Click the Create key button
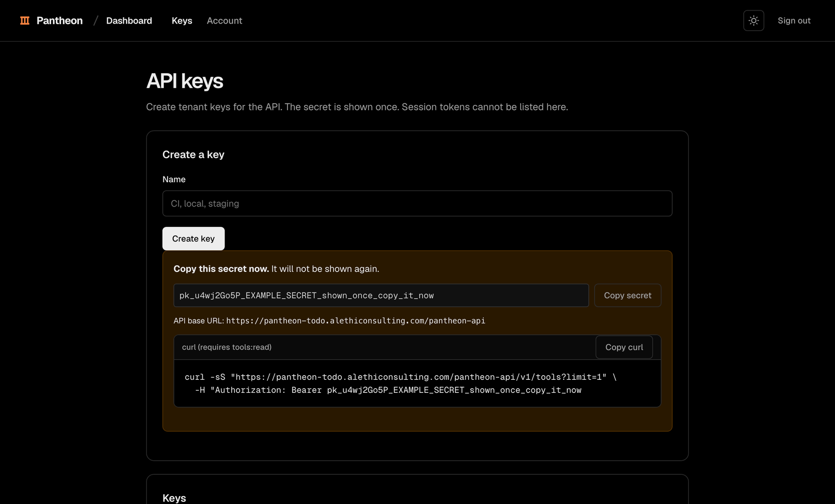This screenshot has height=504, width=835. 193,238
